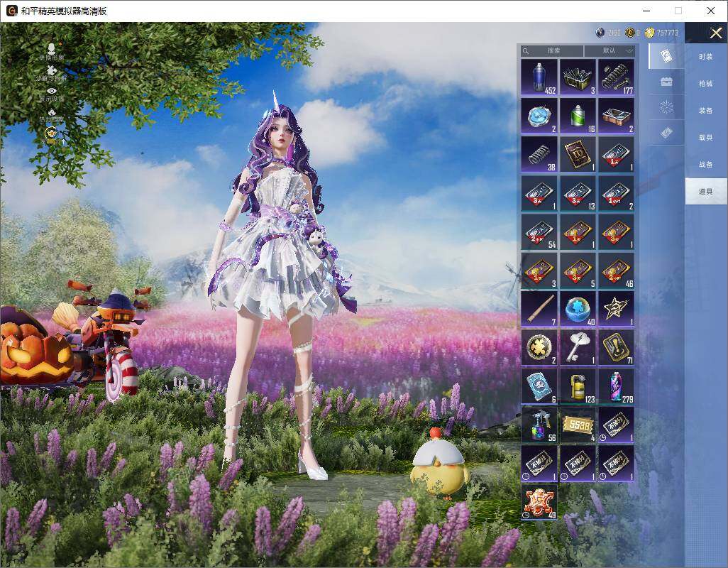
Task: Click the search field in inventory
Action: click(x=551, y=50)
